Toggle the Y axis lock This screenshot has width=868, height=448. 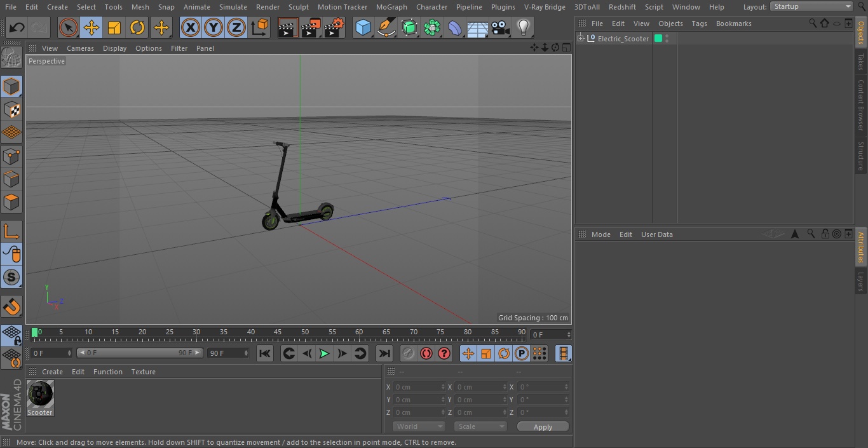(214, 27)
